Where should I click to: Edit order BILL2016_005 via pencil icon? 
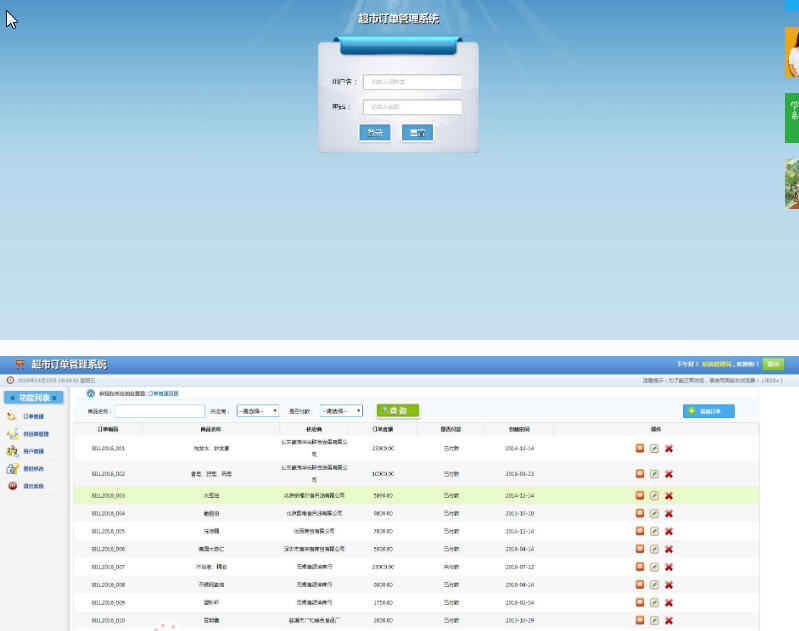tap(654, 531)
